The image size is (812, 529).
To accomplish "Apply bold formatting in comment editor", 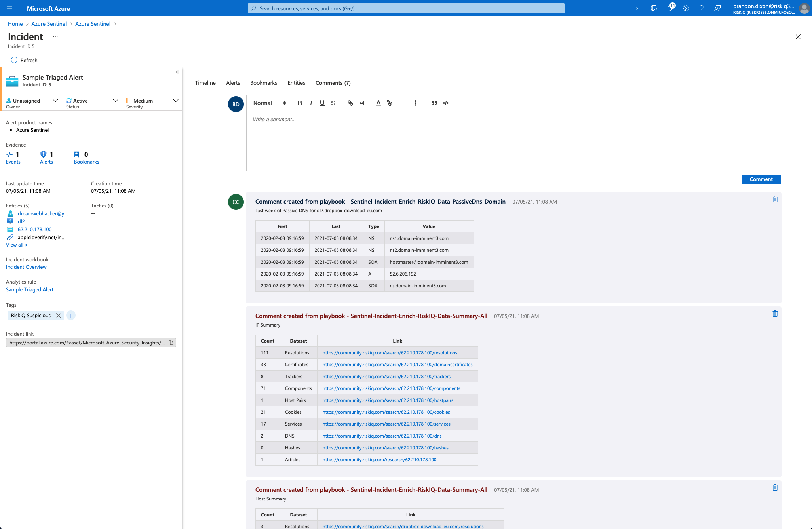I will [x=300, y=103].
